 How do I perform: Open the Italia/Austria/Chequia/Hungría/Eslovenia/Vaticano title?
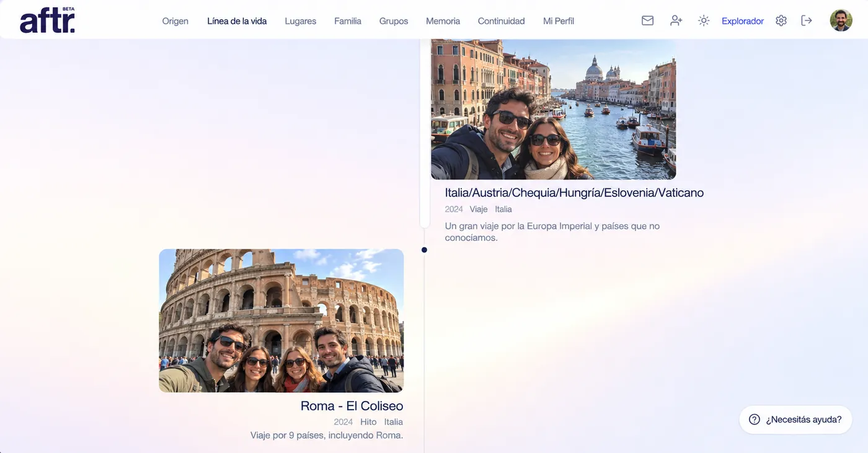(574, 193)
